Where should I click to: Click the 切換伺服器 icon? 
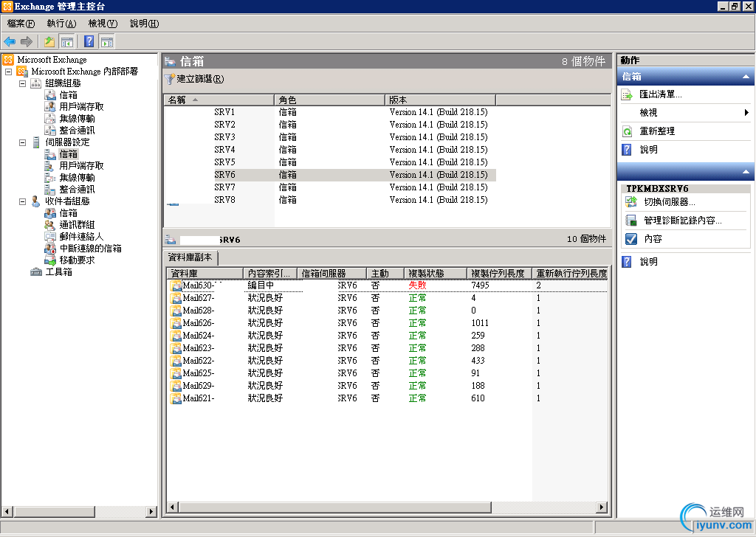(x=630, y=202)
